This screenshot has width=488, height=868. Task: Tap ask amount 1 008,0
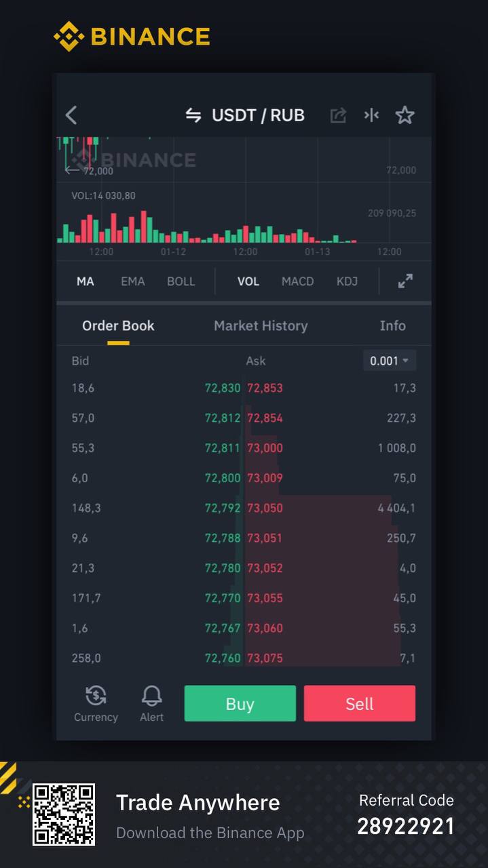[397, 448]
